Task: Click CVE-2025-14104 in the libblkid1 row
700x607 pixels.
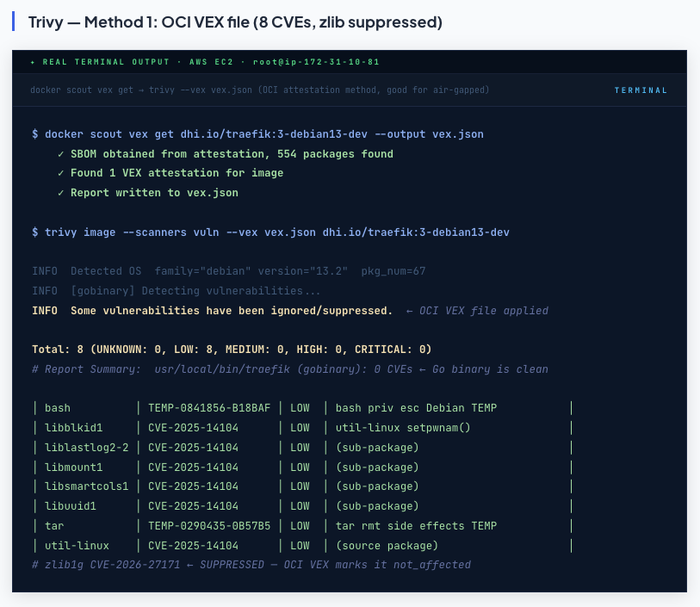Action: coord(193,428)
